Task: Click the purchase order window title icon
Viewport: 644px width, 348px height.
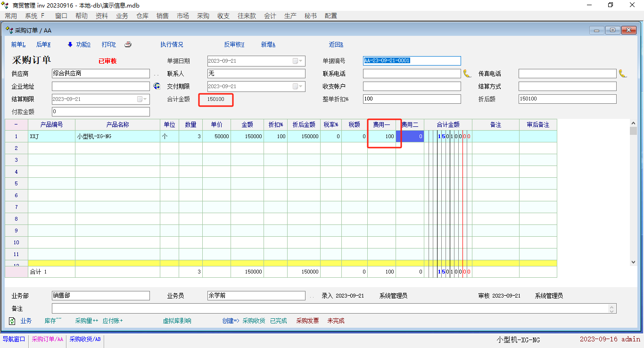Action: point(8,30)
